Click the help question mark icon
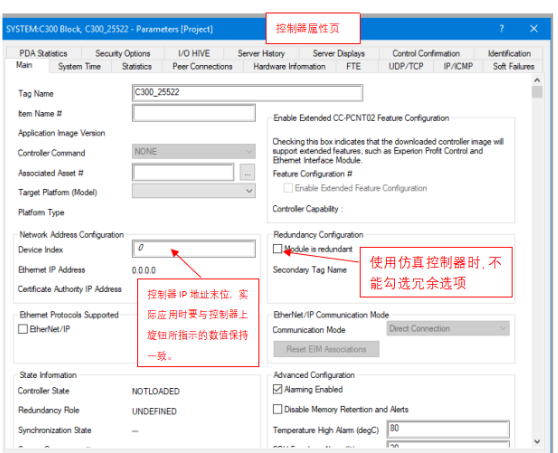 [502, 29]
